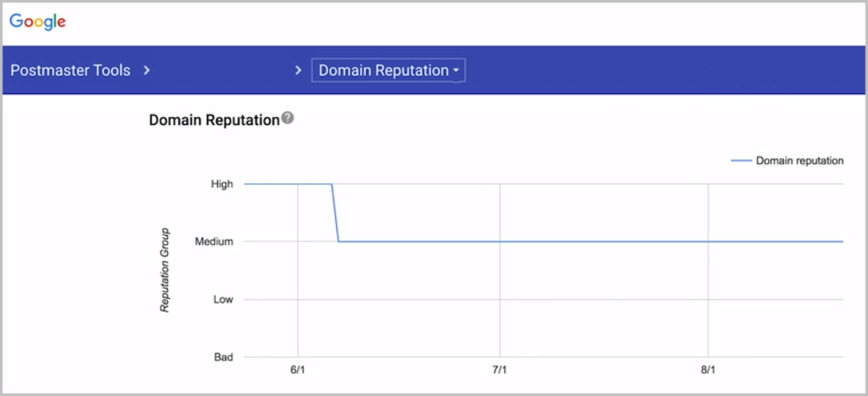Click the Google logo
Screen dimensions: 868x396
38,22
